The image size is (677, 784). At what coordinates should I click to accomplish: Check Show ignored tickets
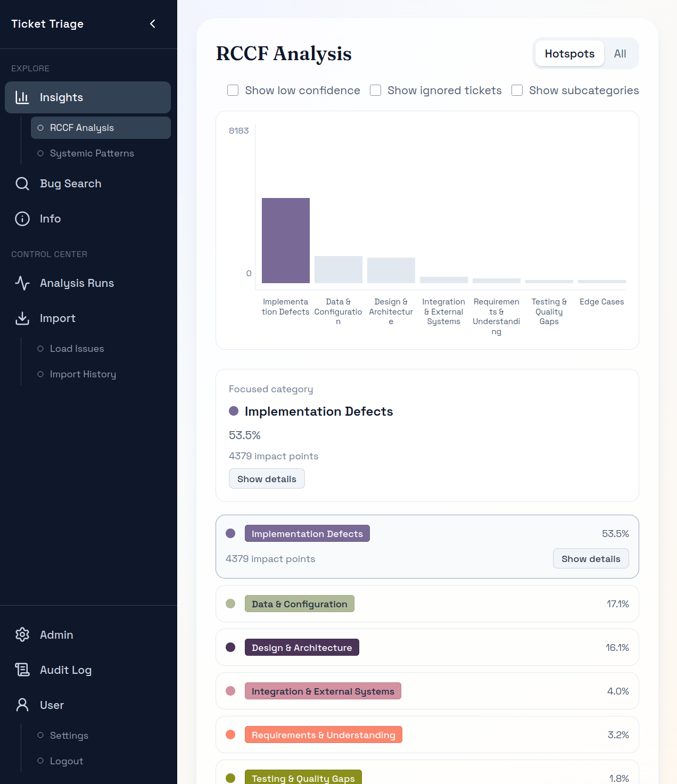(x=375, y=90)
